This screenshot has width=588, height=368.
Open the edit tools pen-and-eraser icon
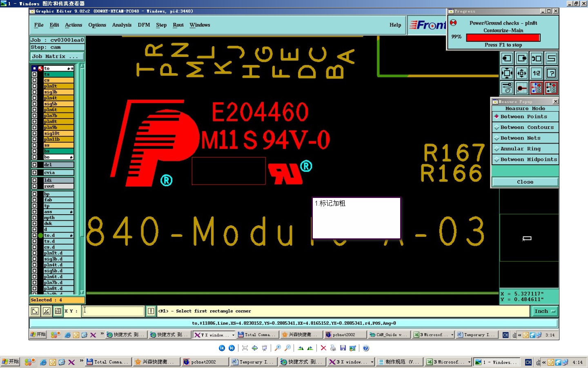pyautogui.click(x=507, y=88)
